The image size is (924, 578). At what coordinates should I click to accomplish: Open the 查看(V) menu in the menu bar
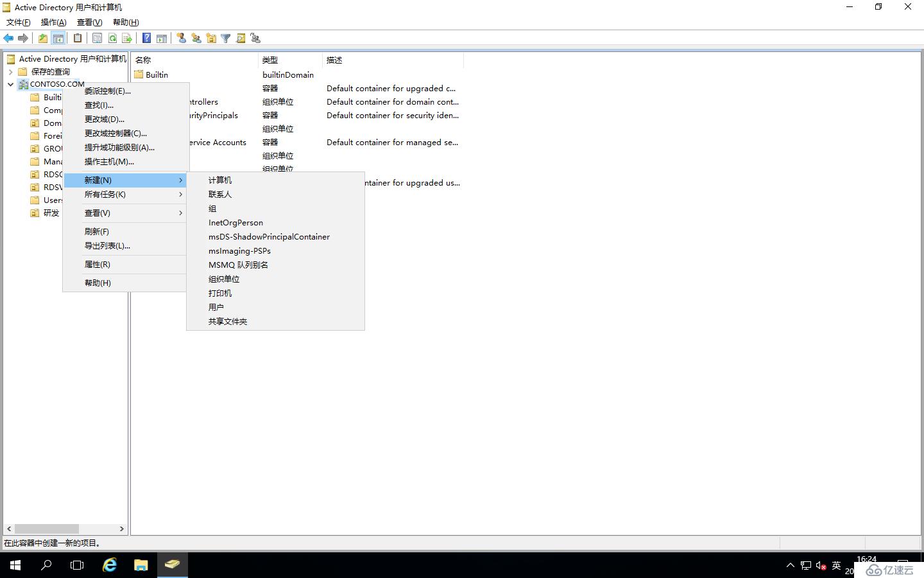(89, 22)
